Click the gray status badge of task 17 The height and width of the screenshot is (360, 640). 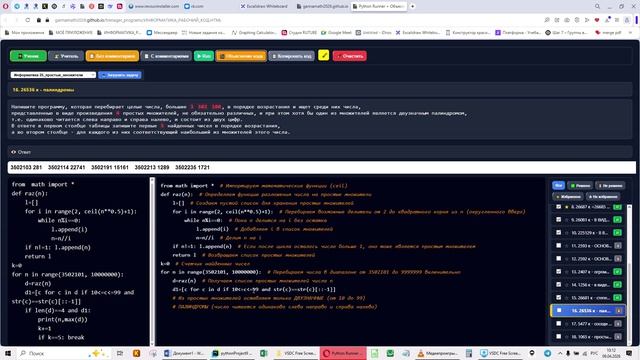(x=618, y=324)
